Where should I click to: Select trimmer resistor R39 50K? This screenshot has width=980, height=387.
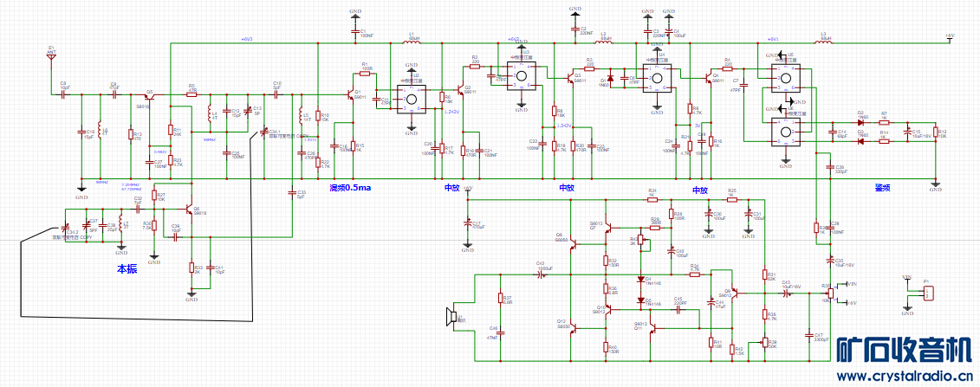(763, 342)
